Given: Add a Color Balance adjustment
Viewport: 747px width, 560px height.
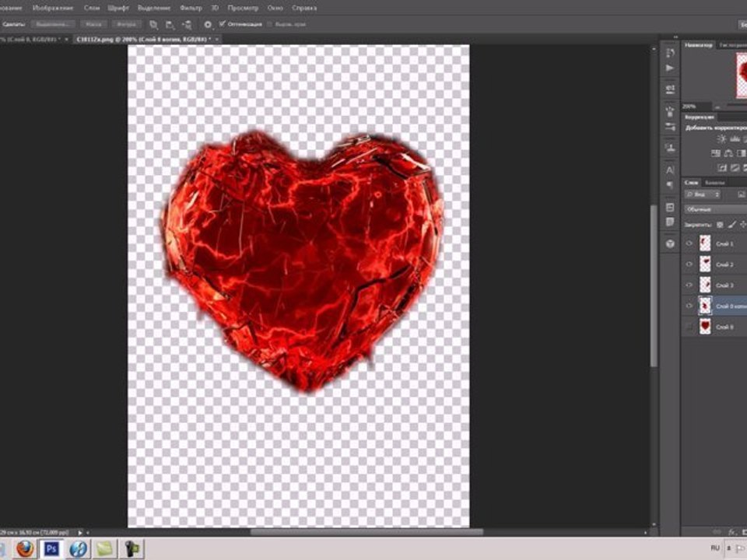Looking at the screenshot, I should pos(728,153).
